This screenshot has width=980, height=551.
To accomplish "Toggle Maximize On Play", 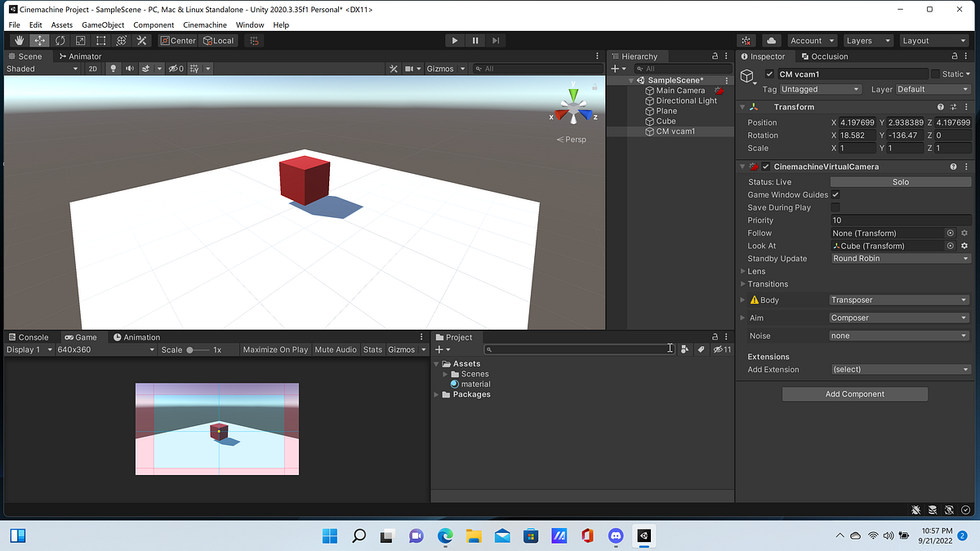I will click(275, 349).
